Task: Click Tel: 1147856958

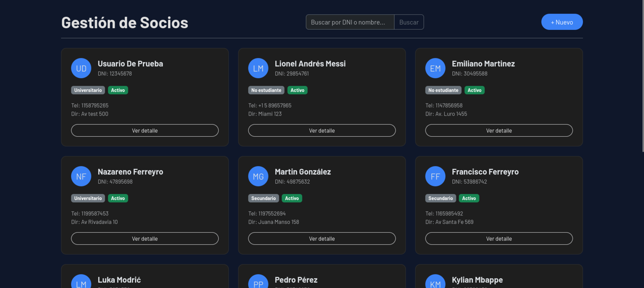Action: [444, 106]
